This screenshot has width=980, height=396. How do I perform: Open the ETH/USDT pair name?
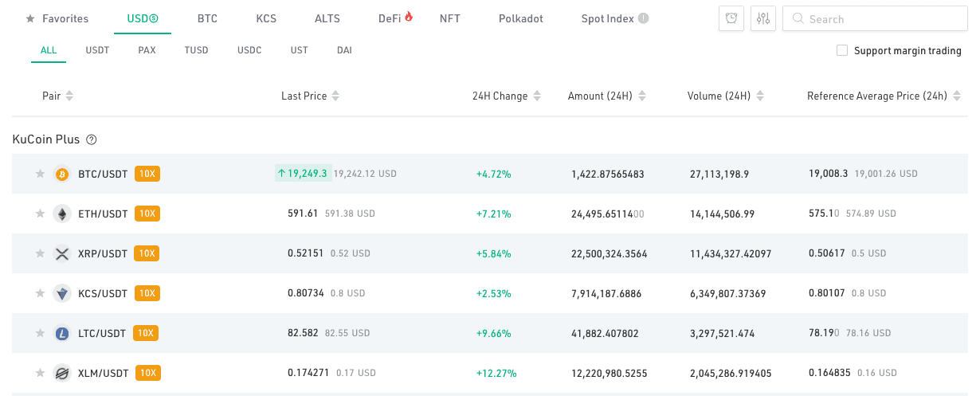click(103, 214)
